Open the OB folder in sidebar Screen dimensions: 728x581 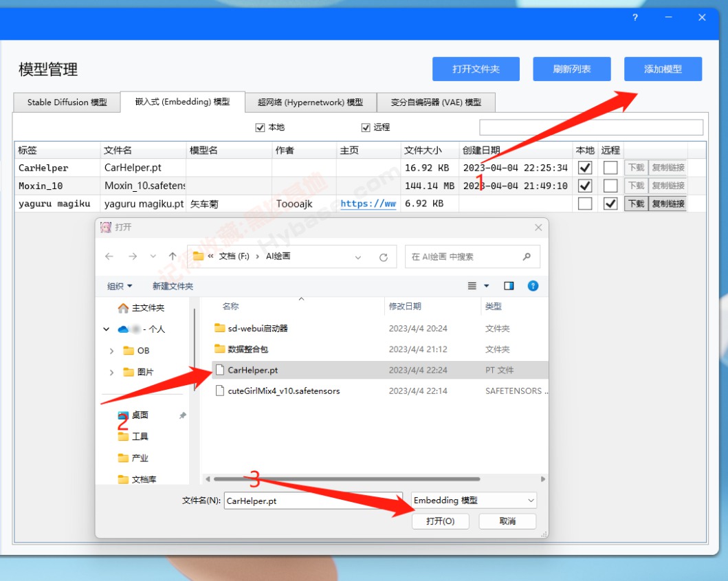coord(136,351)
